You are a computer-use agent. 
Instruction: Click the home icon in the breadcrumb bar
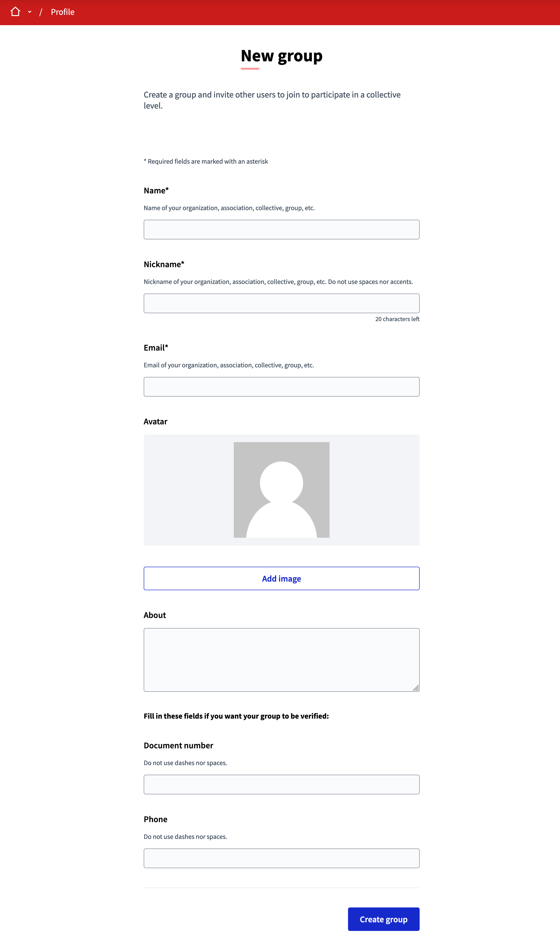coord(16,12)
